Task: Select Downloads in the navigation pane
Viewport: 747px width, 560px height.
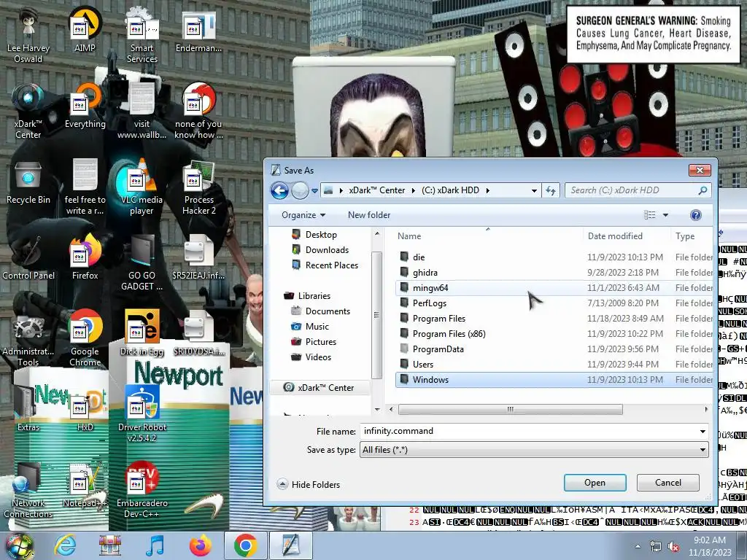Action: point(327,250)
